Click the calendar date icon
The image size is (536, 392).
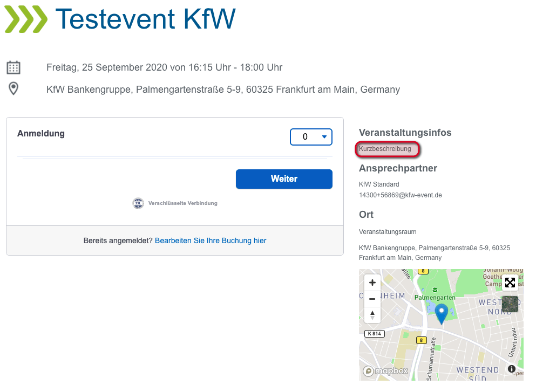(13, 67)
